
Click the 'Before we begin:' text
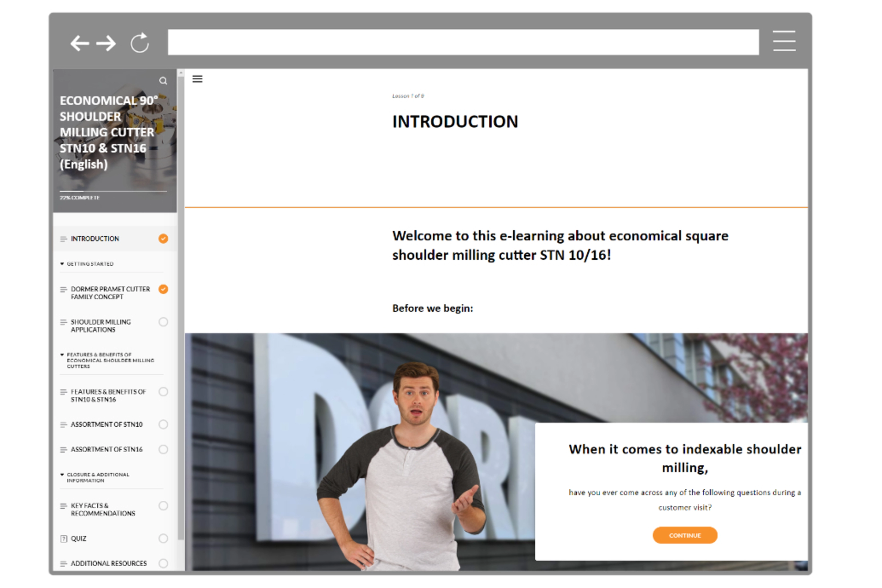(433, 308)
